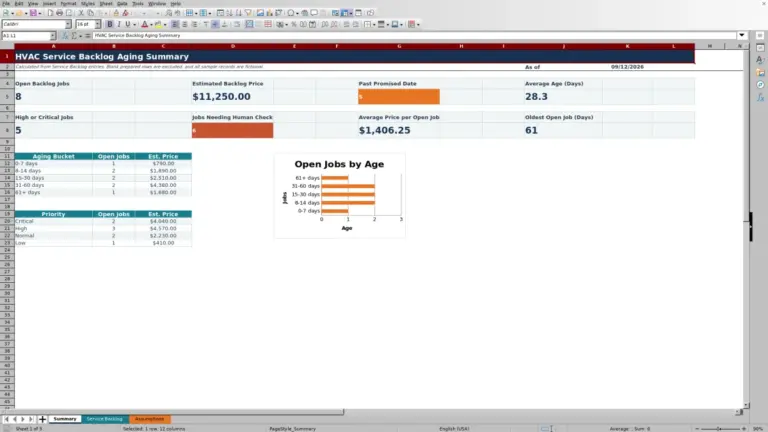Open the sidebar Properties panel icon

click(760, 48)
